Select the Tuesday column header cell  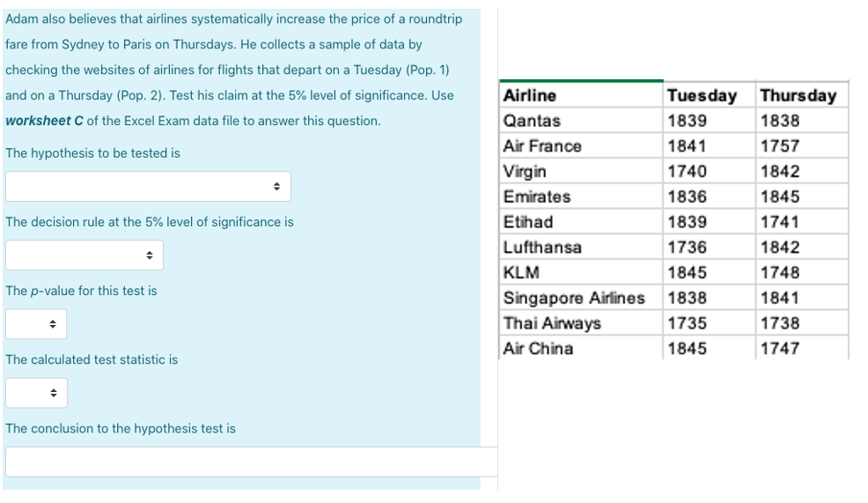(710, 95)
